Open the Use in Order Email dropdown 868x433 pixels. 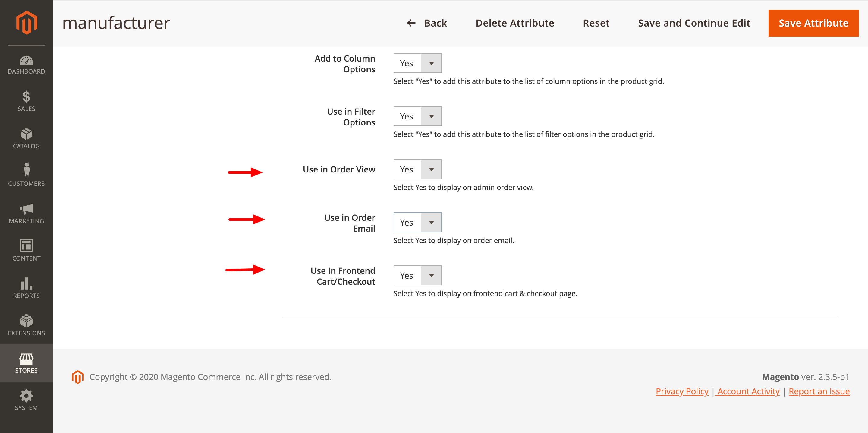click(x=417, y=222)
